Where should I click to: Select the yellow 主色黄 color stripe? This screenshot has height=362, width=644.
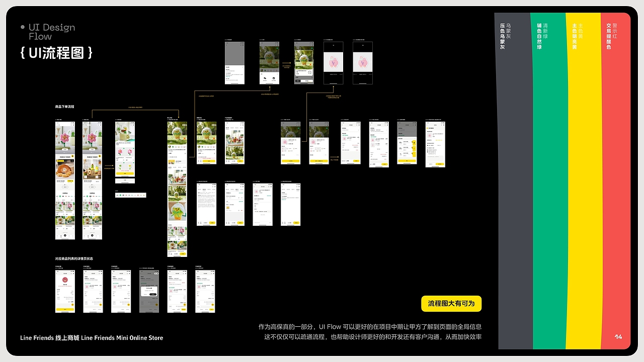point(584,181)
